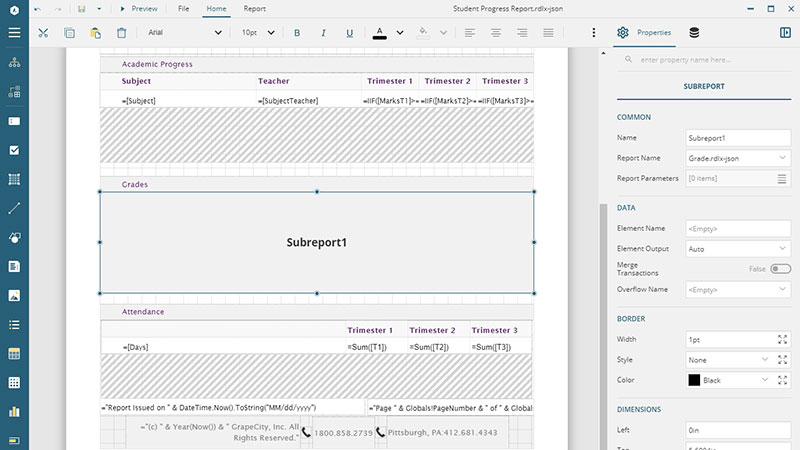Click the Cut scissors icon
The height and width of the screenshot is (450, 800).
click(43, 32)
